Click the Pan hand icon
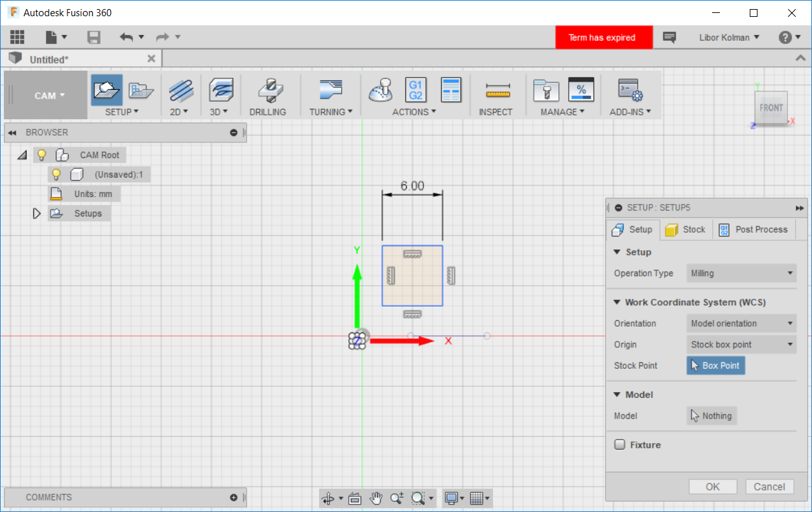The height and width of the screenshot is (512, 812). click(x=376, y=498)
